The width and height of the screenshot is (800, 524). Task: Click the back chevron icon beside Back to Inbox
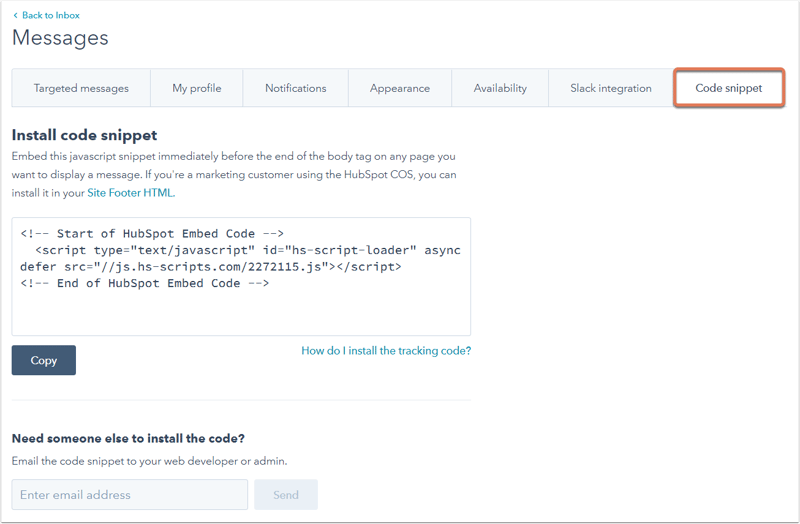point(15,15)
